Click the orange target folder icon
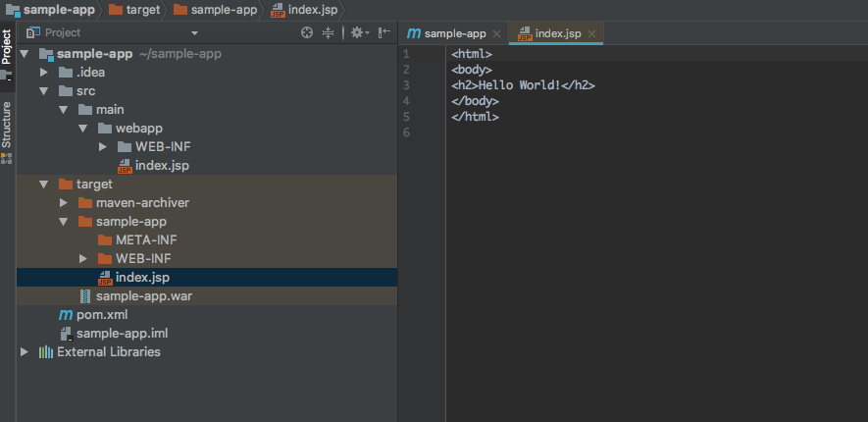Screen dimensions: 868x422 point(66,184)
